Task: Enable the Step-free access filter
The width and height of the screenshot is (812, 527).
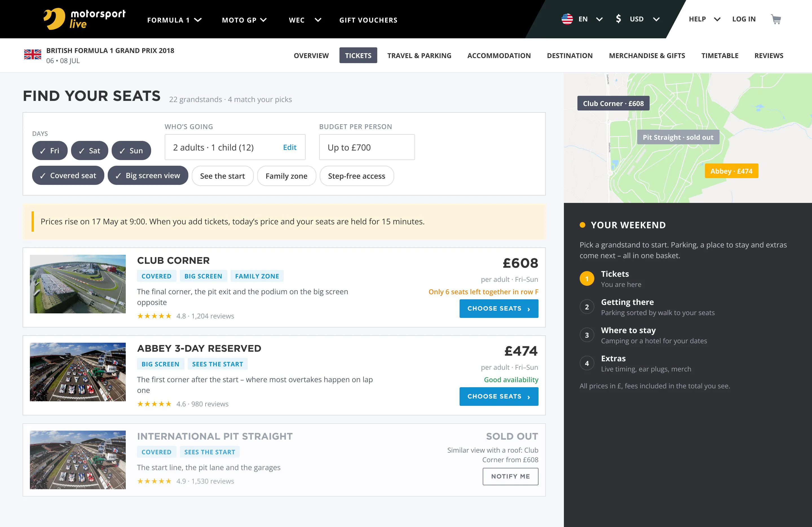Action: [x=357, y=176]
